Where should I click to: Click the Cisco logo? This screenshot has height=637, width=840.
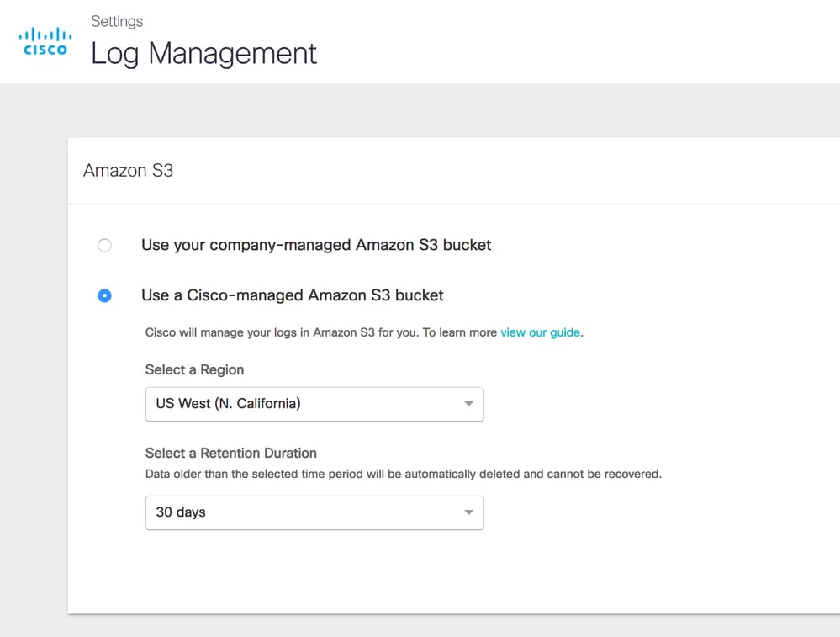pos(45,41)
